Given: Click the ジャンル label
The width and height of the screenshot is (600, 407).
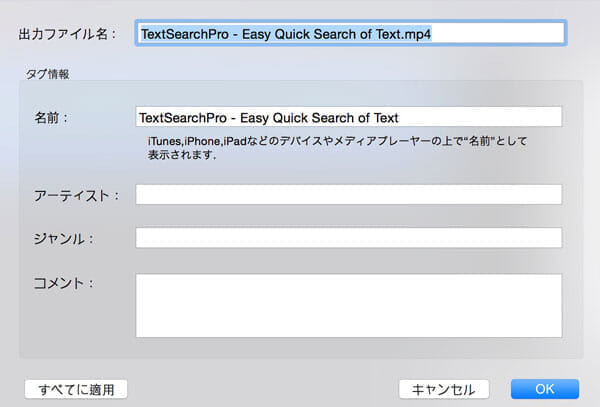Looking at the screenshot, I should [x=64, y=239].
